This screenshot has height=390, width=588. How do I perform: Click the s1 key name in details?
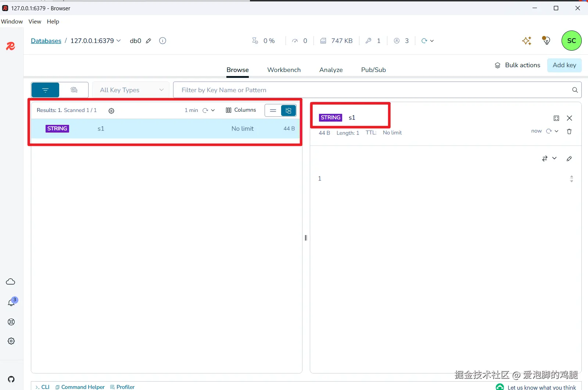click(352, 118)
